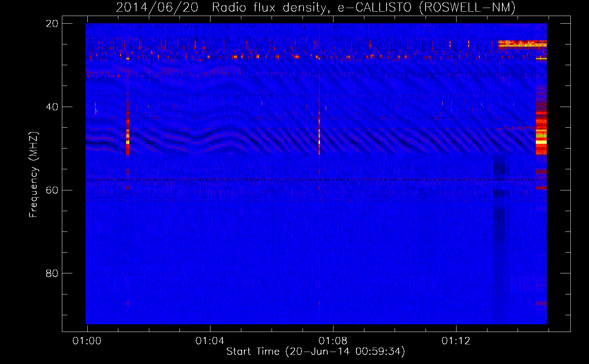Click the '40' frequency tick label
The width and height of the screenshot is (589, 364).
click(52, 107)
